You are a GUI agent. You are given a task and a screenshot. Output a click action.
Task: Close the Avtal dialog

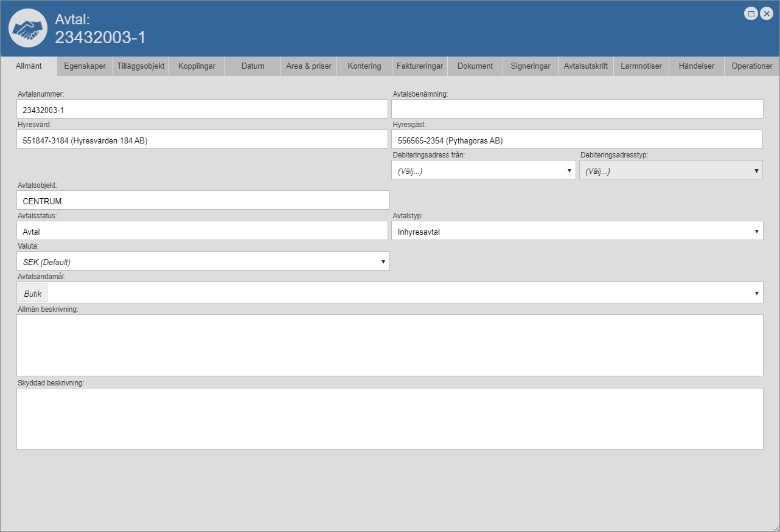point(766,13)
